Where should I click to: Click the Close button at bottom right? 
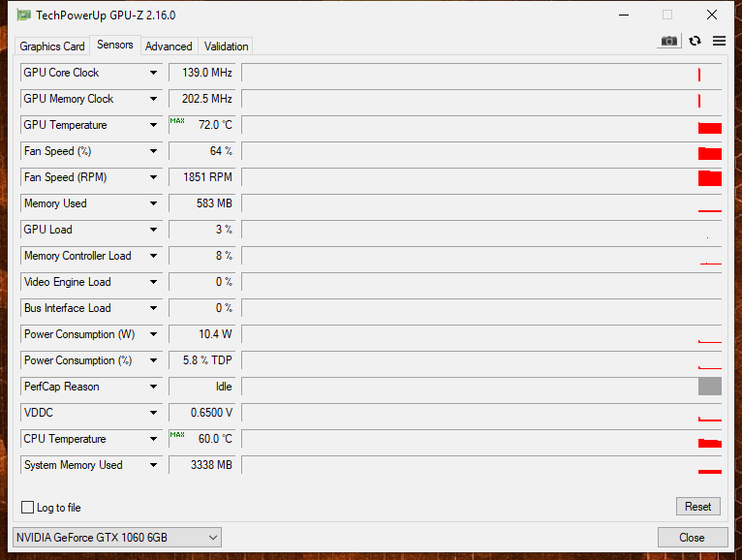693,538
